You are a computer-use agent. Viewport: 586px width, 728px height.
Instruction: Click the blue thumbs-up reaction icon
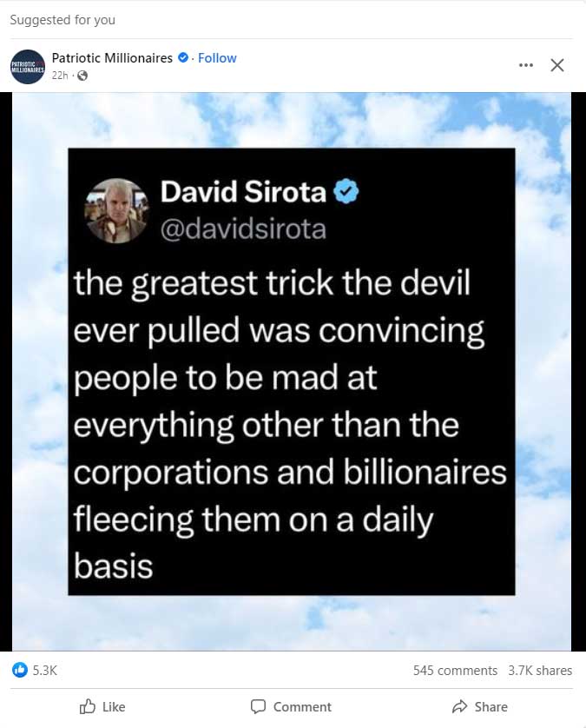[x=19, y=670]
